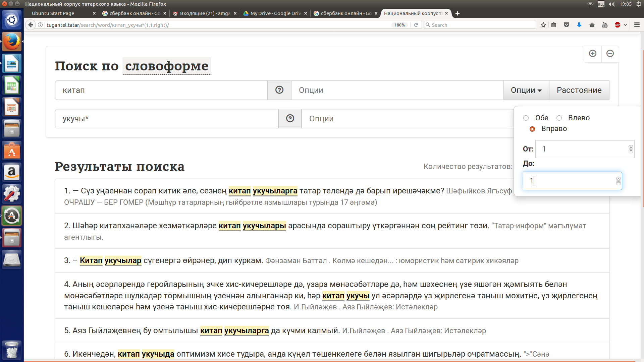Click the help icon next to the китап field

pyautogui.click(x=279, y=90)
